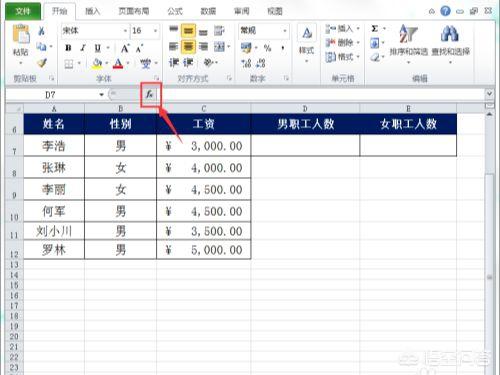The height and width of the screenshot is (375, 500).
Task: Expand the Name Box dropdown beside D7
Action: point(101,95)
